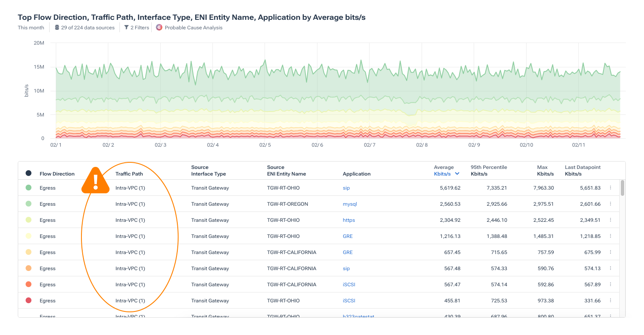Open sip link for TGW-RT-CALIFORNIA
The height and width of the screenshot is (335, 644).
coord(346,268)
